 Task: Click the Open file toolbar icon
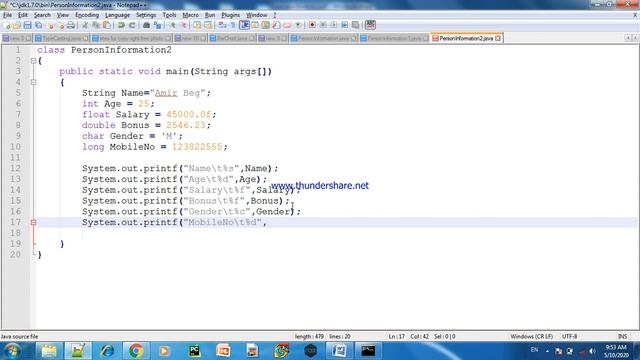[x=17, y=25]
